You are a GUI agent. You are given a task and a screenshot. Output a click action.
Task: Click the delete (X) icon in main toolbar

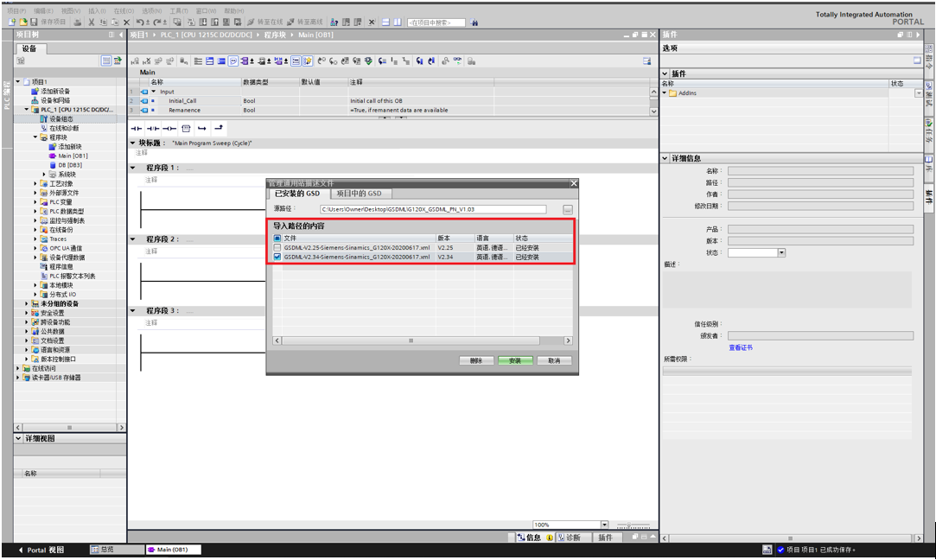126,22
